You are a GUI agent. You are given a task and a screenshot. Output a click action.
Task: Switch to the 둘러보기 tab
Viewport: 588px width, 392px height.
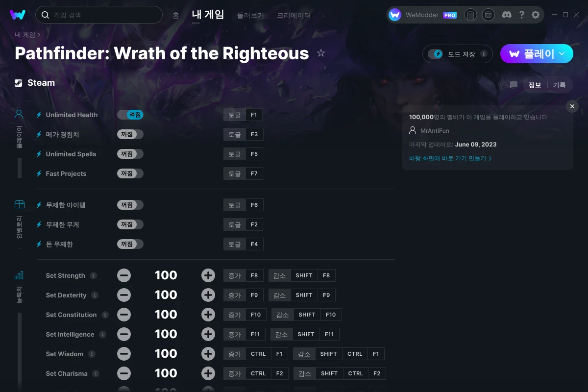(250, 15)
